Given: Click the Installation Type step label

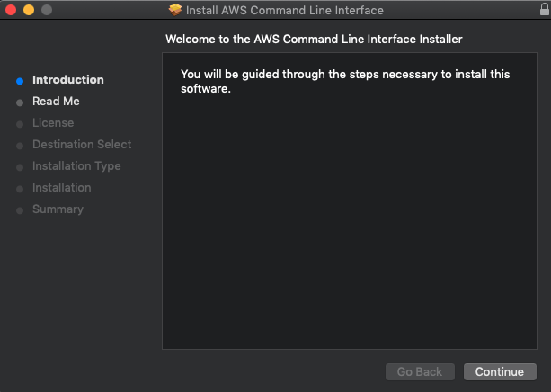Looking at the screenshot, I should coord(76,166).
